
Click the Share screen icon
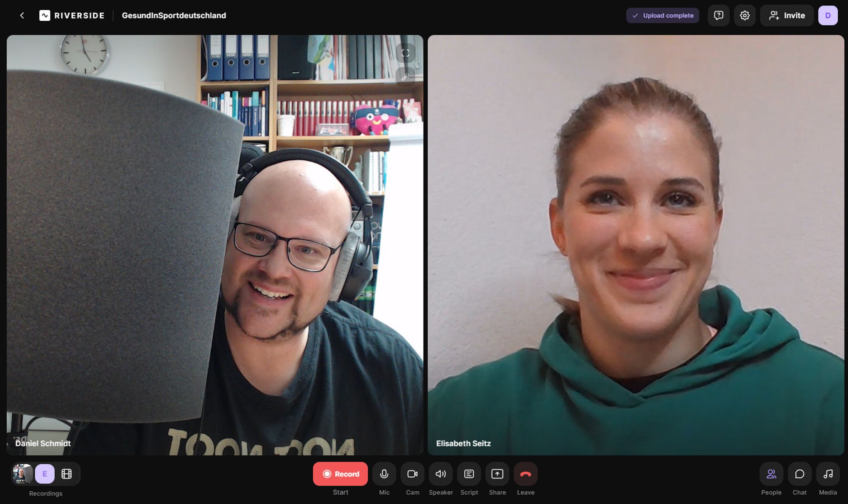497,473
